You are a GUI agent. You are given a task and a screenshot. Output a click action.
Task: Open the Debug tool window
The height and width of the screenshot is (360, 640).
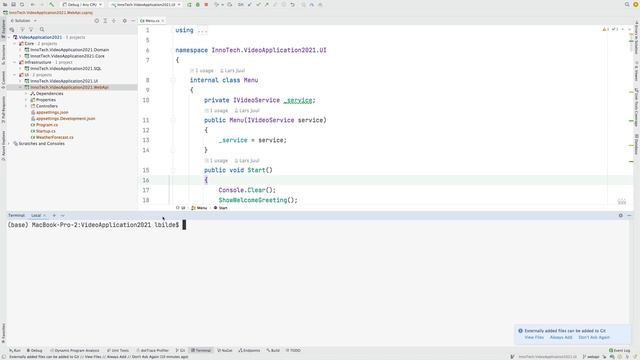pos(35,350)
